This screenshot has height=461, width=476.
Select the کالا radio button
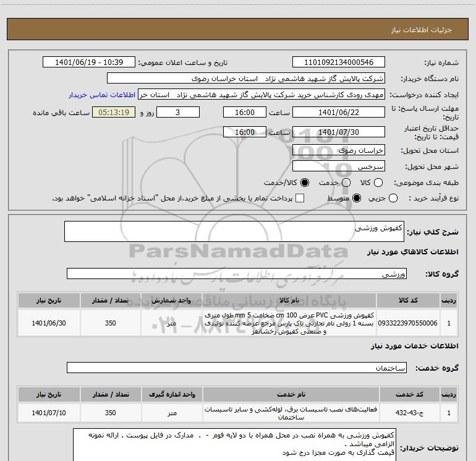pos(378,183)
